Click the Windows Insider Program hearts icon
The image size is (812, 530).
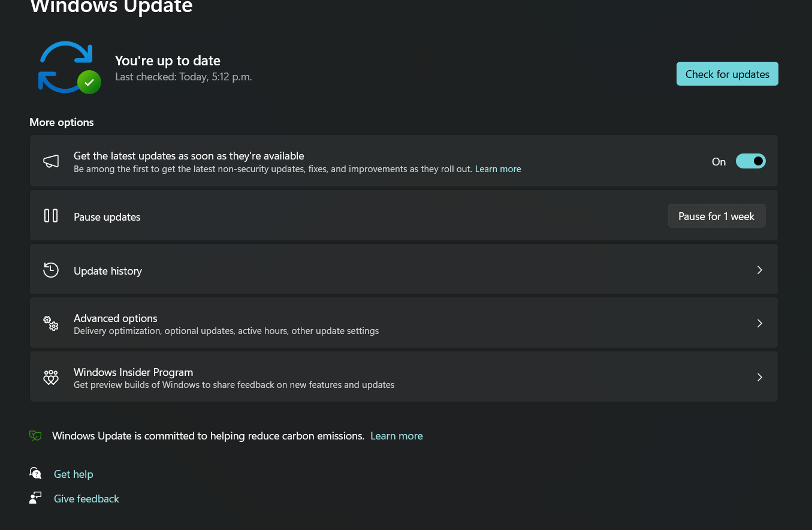pos(51,377)
